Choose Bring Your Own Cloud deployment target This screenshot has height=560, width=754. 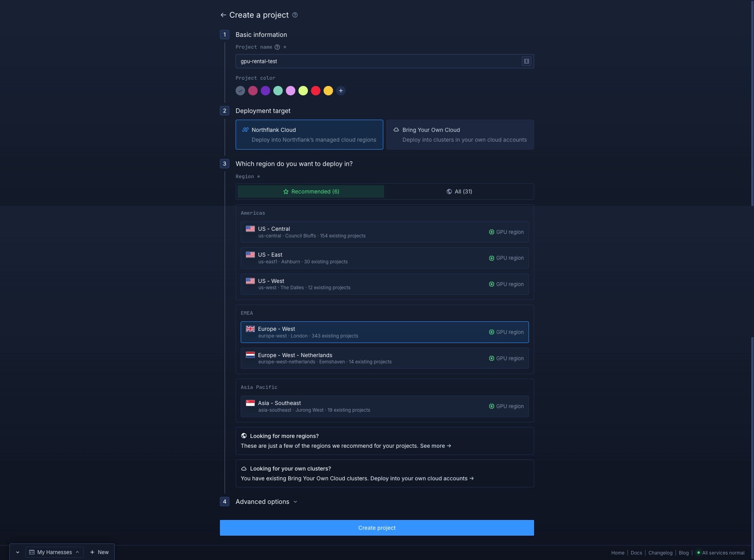tap(460, 135)
